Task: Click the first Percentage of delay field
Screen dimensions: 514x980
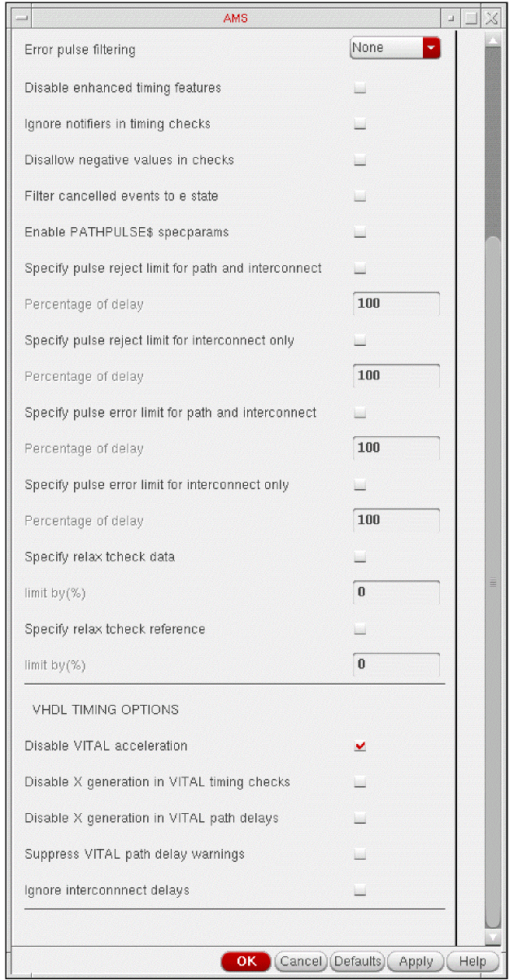Action: point(398,304)
